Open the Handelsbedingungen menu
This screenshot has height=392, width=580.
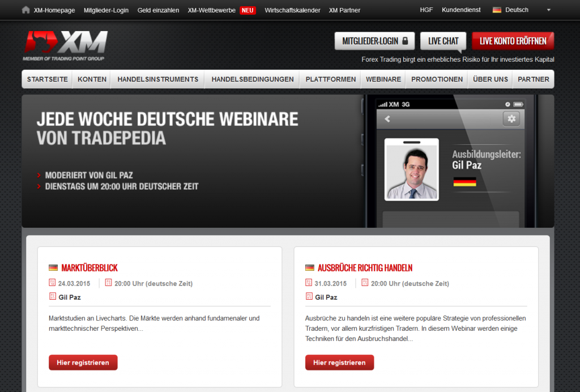point(253,79)
